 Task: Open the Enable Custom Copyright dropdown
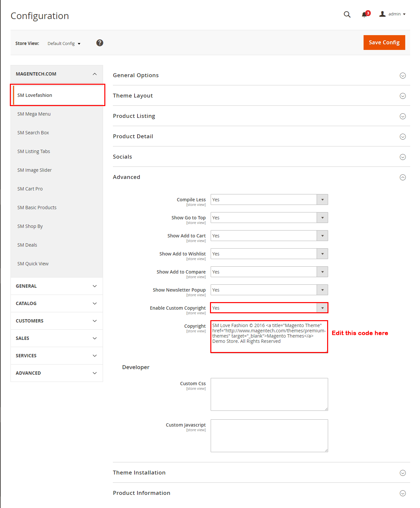click(269, 308)
